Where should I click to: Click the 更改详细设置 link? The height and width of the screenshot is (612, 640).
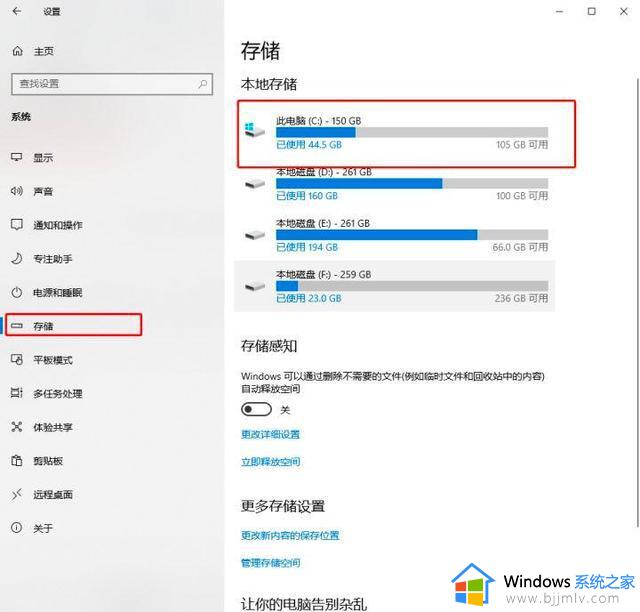pos(270,434)
